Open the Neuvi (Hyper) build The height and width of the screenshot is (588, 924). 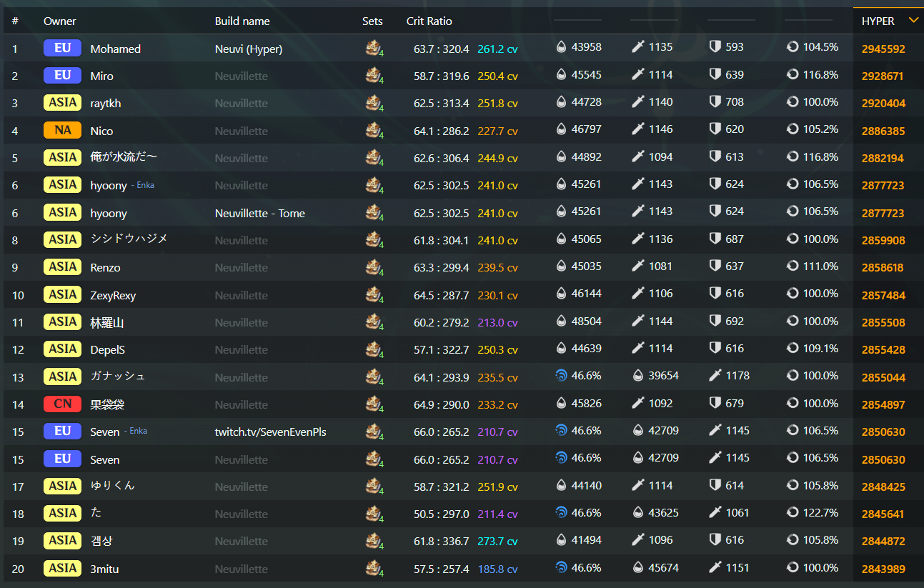248,49
